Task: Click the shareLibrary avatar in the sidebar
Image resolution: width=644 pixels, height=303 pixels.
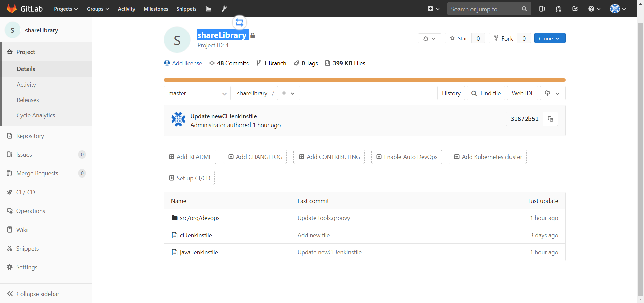Action: (13, 30)
